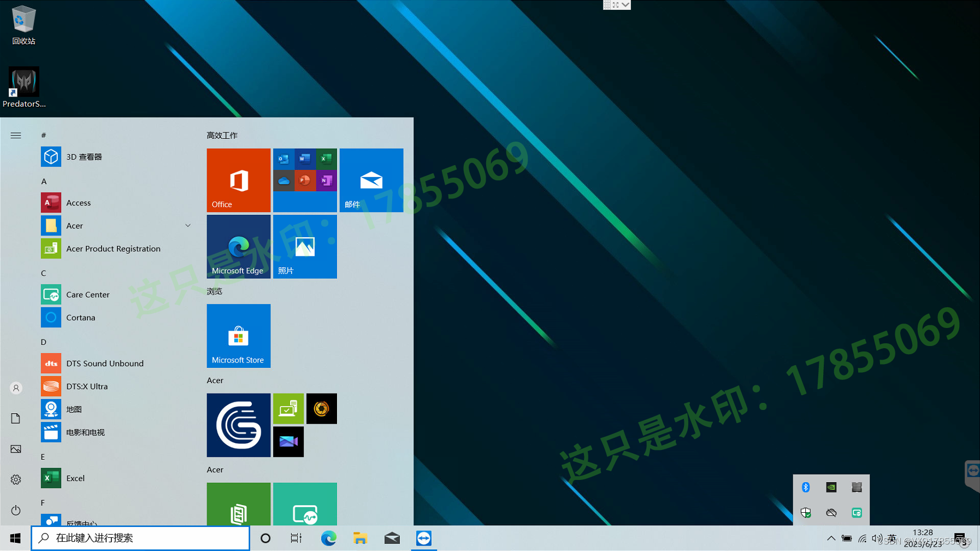Open the 照片 photos tile
The image size is (980, 551).
305,247
